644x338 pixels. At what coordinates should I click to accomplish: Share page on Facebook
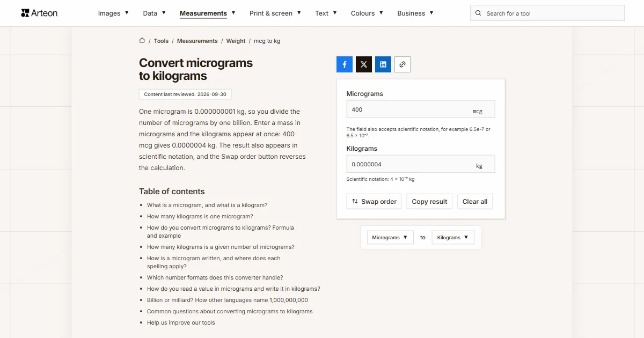[345, 64]
